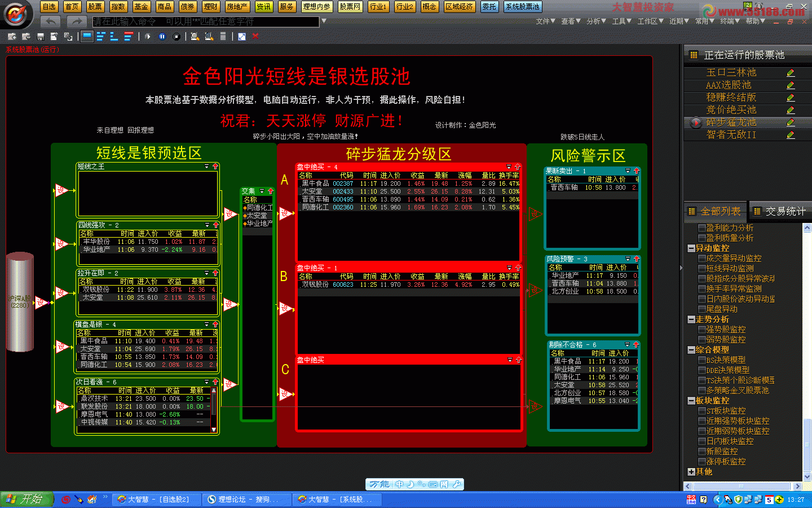The image size is (812, 508).
Task: Select the left-bottom align layout icon
Action: coord(114,37)
